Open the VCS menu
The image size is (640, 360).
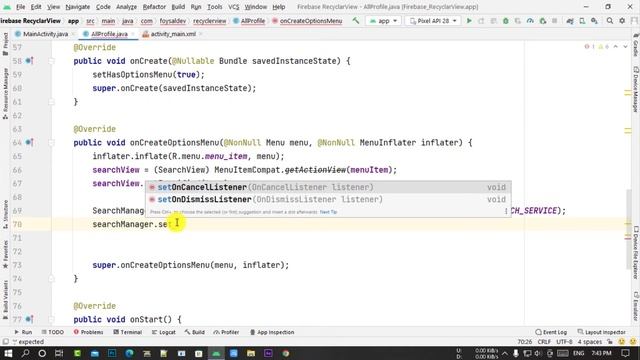(x=233, y=7)
